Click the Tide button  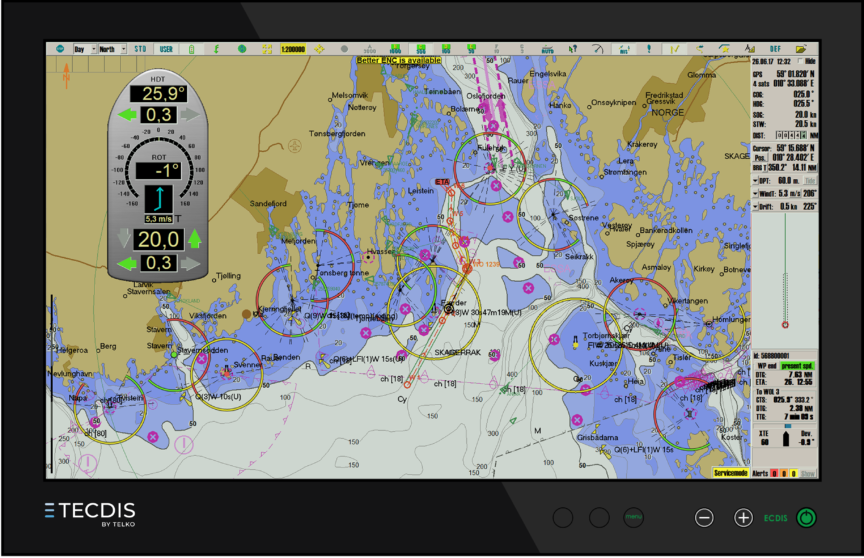pyautogui.click(x=809, y=181)
